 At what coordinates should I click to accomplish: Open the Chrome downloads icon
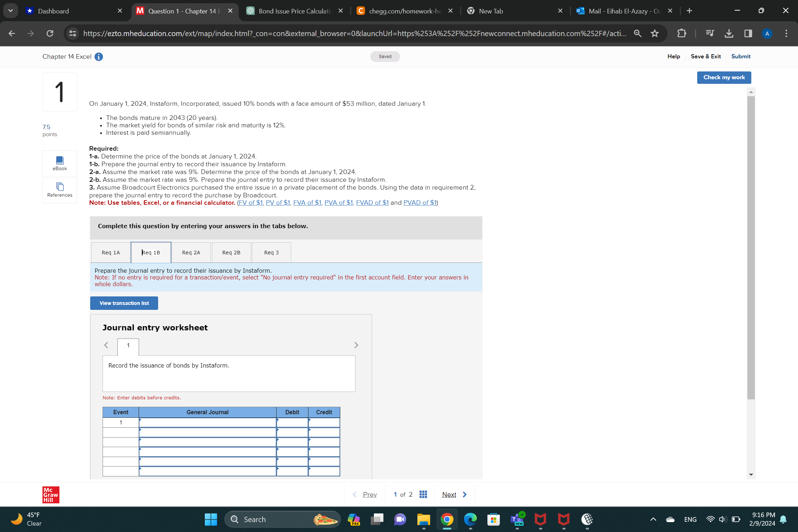pos(729,33)
